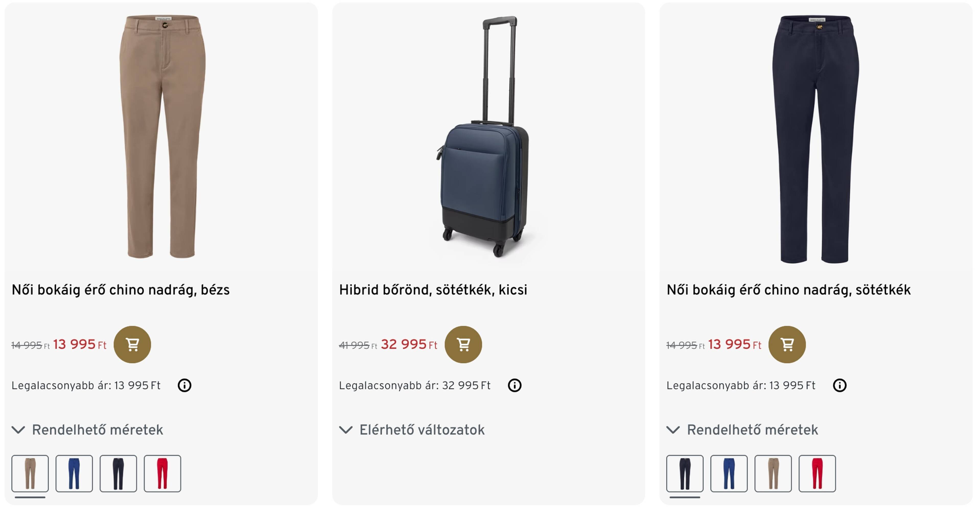Add hybrid suitcase to cart
Screen dimensions: 980x511
click(x=463, y=344)
